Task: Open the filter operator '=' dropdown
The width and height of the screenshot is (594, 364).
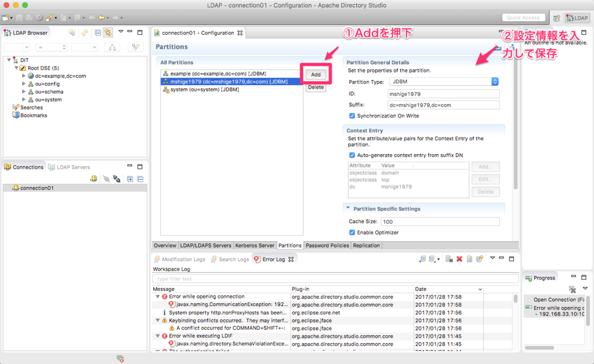Action: point(51,48)
